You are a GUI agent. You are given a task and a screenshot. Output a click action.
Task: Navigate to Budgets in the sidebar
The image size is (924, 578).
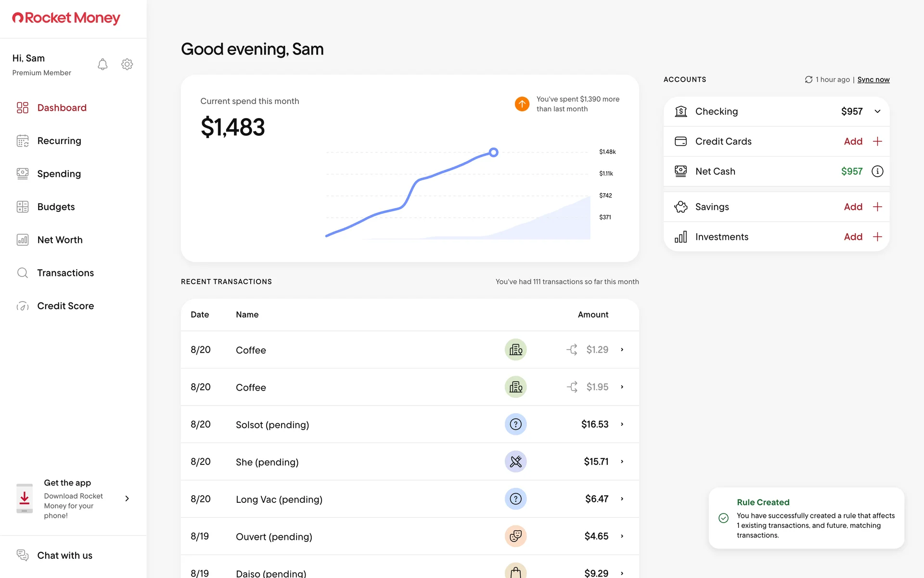click(56, 207)
